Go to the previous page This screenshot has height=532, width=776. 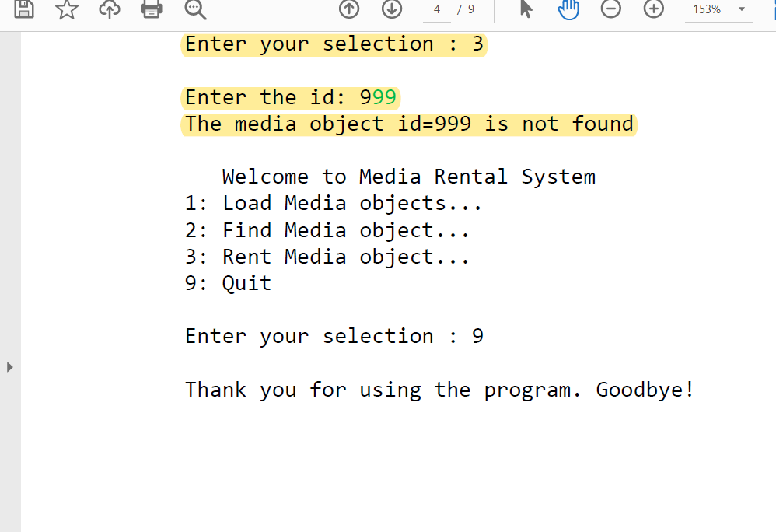click(x=349, y=10)
